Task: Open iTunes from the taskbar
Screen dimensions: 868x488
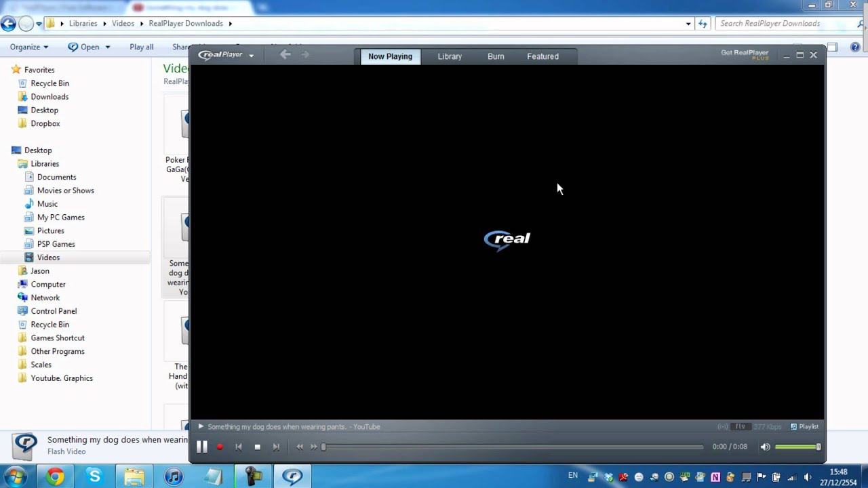Action: [x=174, y=477]
